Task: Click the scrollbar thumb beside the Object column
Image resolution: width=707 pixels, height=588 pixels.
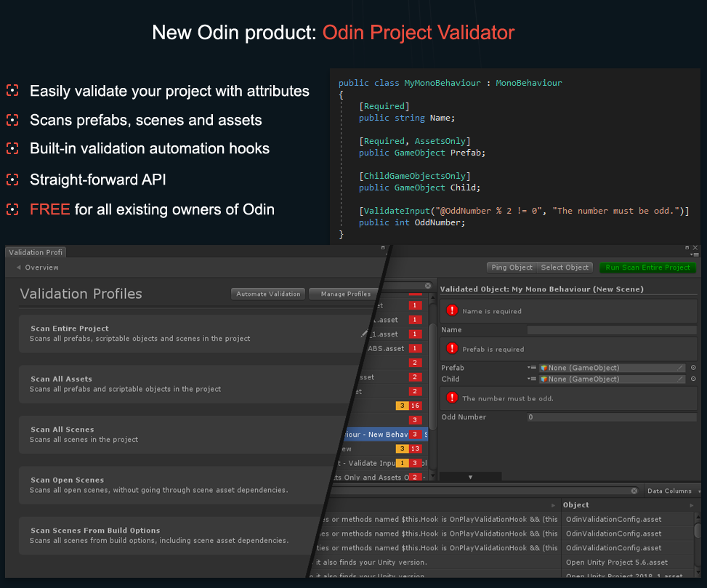Action: point(698,529)
